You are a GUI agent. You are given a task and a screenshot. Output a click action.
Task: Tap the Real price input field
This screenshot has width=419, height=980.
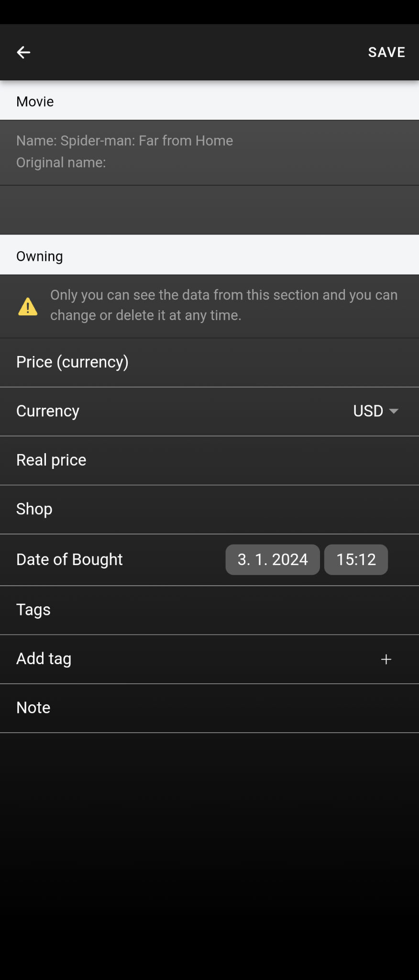(x=209, y=460)
